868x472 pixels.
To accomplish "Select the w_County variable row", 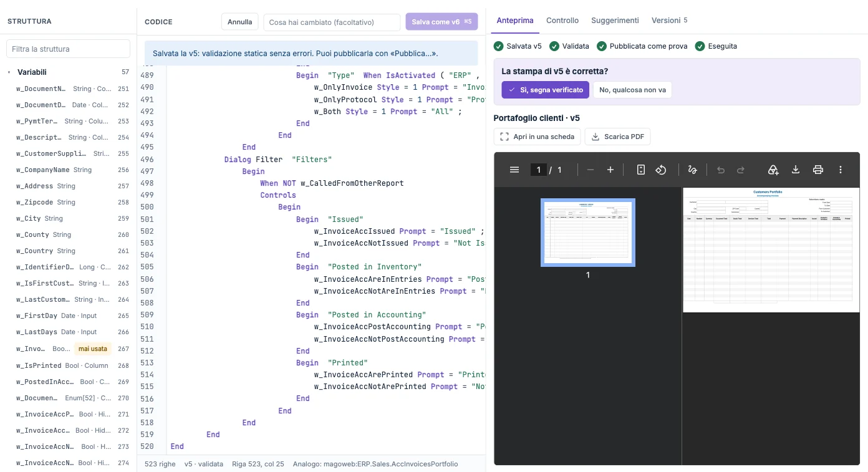I will click(x=68, y=234).
